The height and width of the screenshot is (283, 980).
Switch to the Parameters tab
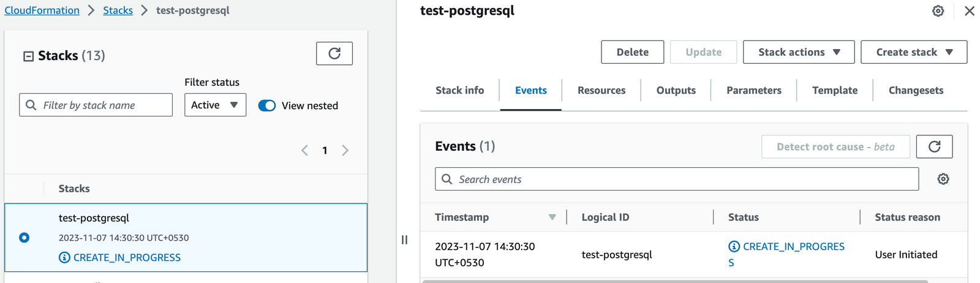coord(753,90)
